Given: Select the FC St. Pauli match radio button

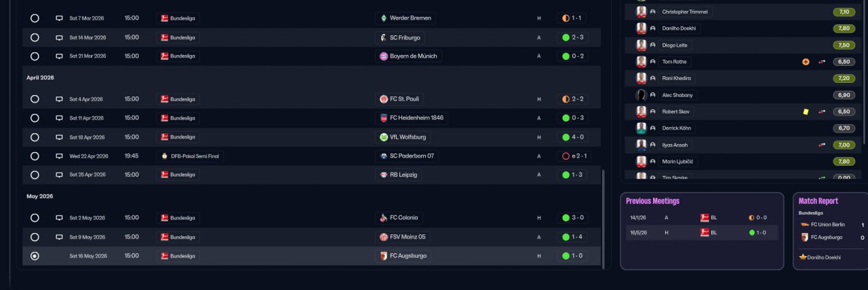Looking at the screenshot, I should pyautogui.click(x=35, y=99).
